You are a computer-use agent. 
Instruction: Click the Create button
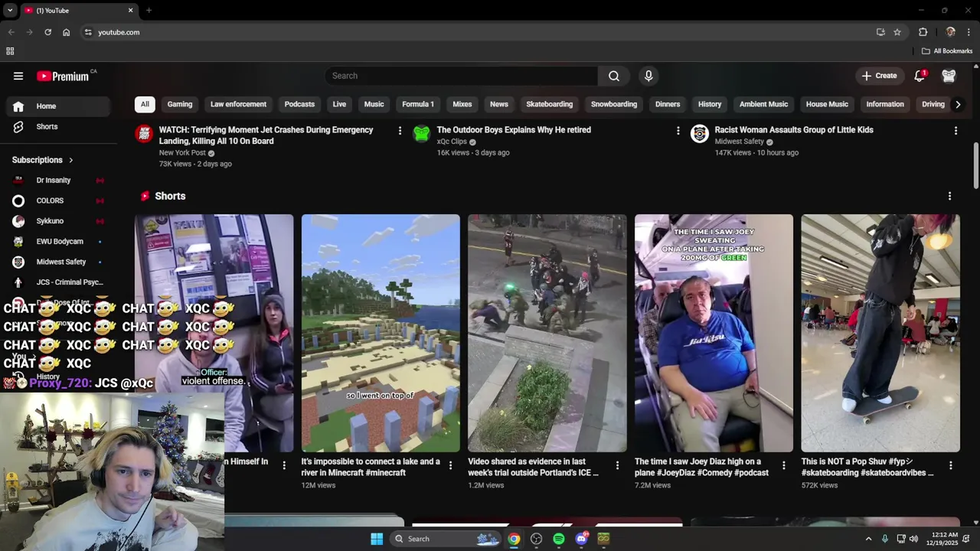point(879,76)
